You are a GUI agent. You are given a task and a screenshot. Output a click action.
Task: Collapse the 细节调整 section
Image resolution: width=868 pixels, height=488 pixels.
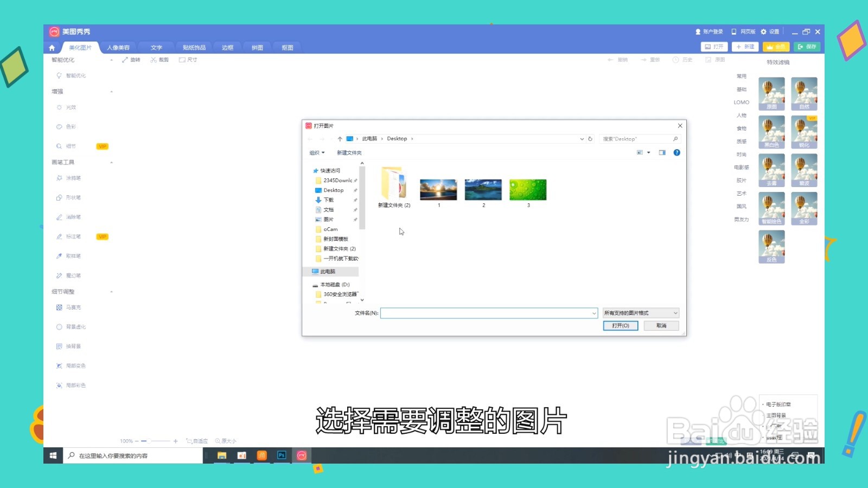pos(112,292)
